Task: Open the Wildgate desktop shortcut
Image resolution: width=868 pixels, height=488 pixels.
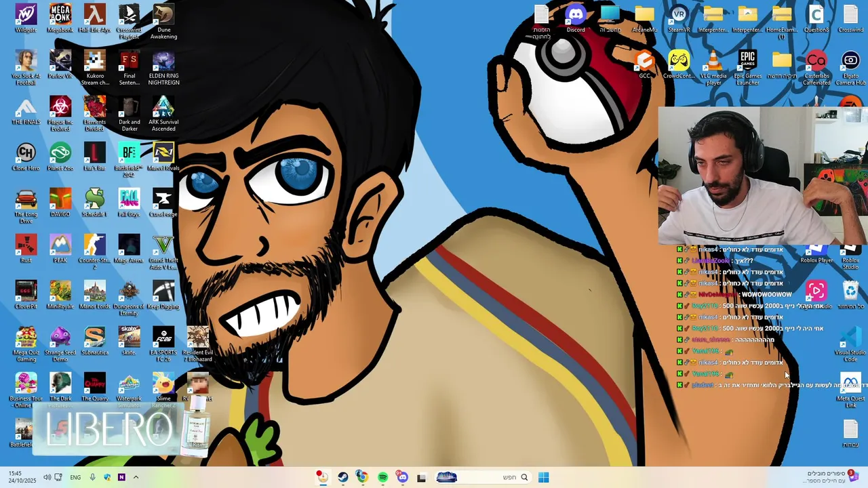Action: (x=26, y=18)
